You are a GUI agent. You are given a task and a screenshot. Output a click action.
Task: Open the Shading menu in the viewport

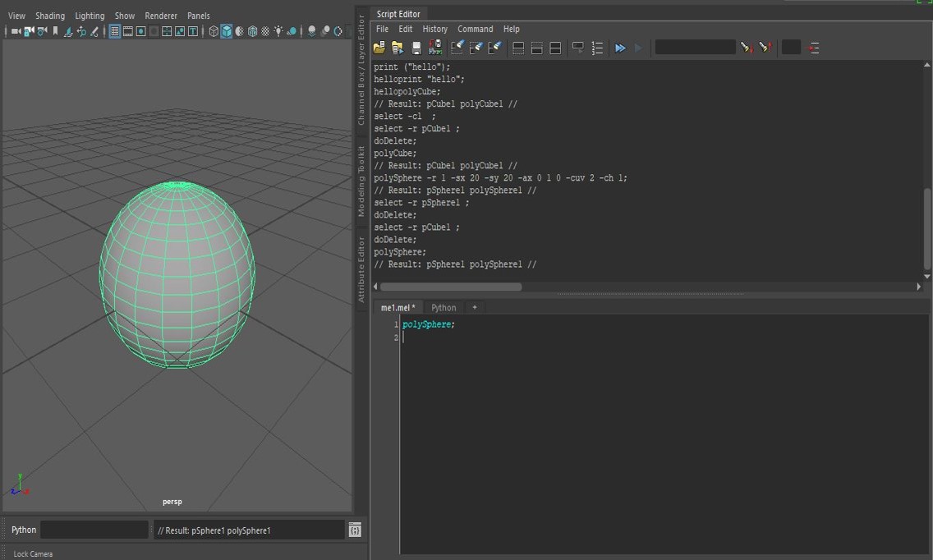(49, 16)
